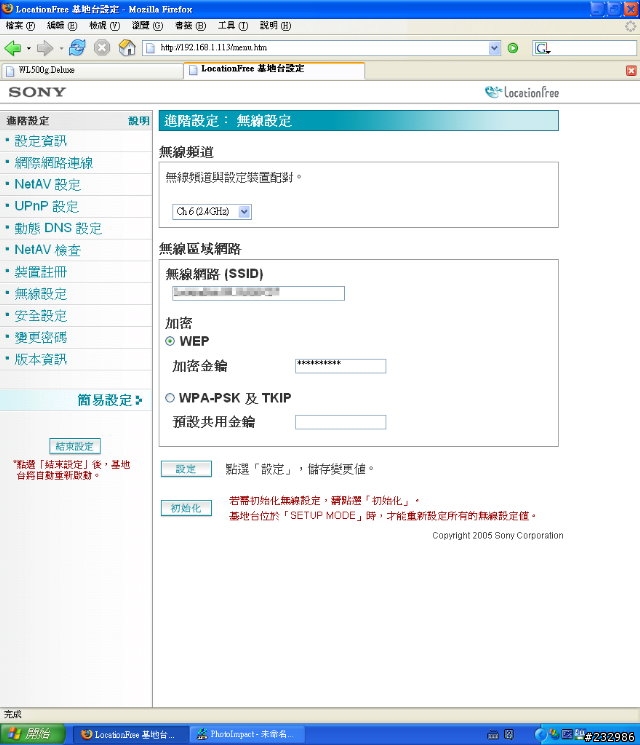Open the 瀏覽 (G) menu
The height and width of the screenshot is (745, 640).
coord(147,25)
